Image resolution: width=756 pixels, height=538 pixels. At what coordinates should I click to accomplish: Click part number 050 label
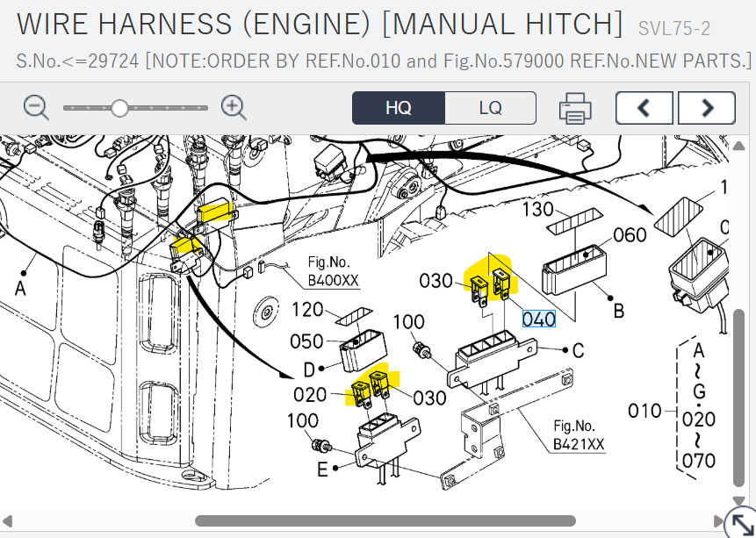pos(308,341)
